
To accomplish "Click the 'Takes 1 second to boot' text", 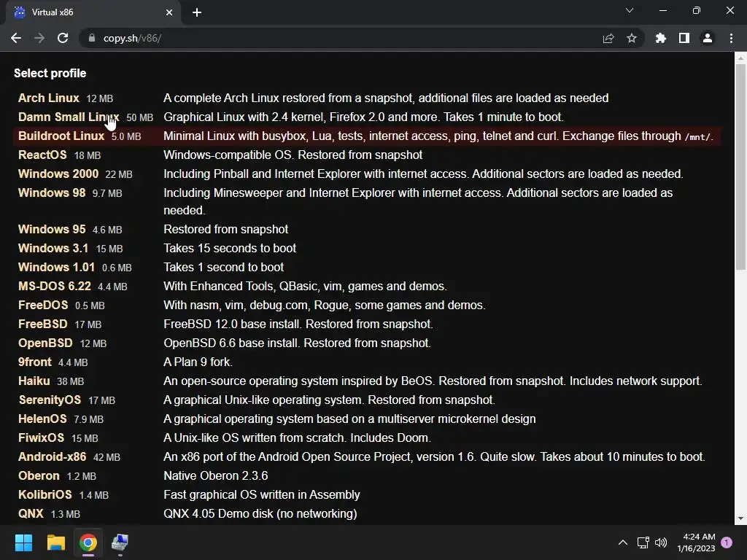I will pyautogui.click(x=223, y=268).
